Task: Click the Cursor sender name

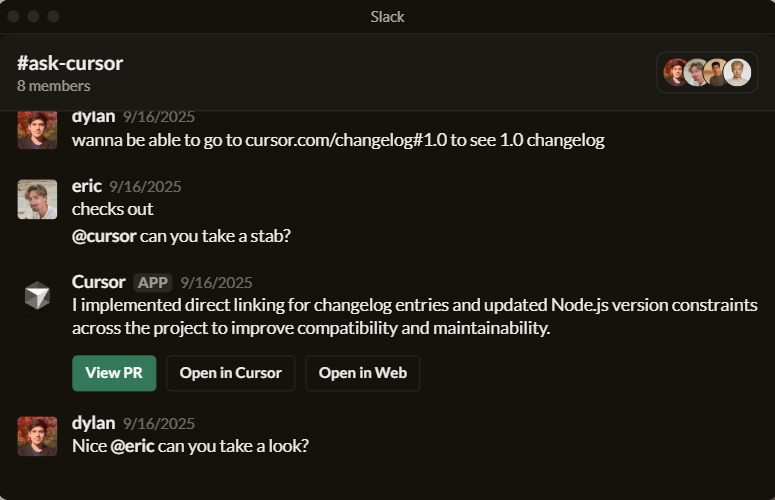Action: [x=98, y=282]
